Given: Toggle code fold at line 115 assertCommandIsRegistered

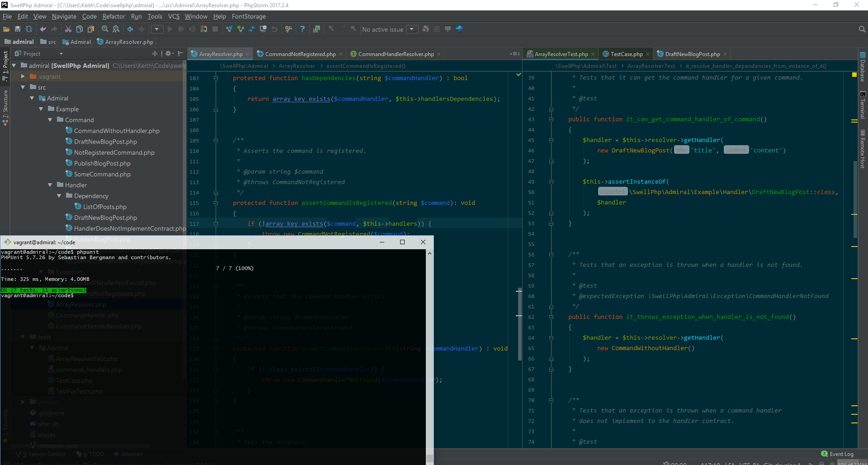Looking at the screenshot, I should coord(216,203).
